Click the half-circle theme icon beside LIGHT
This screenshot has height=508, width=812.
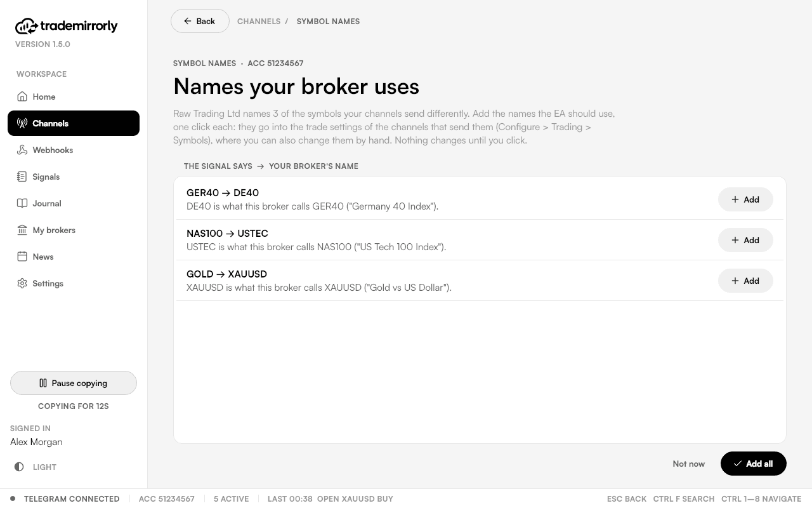point(19,467)
